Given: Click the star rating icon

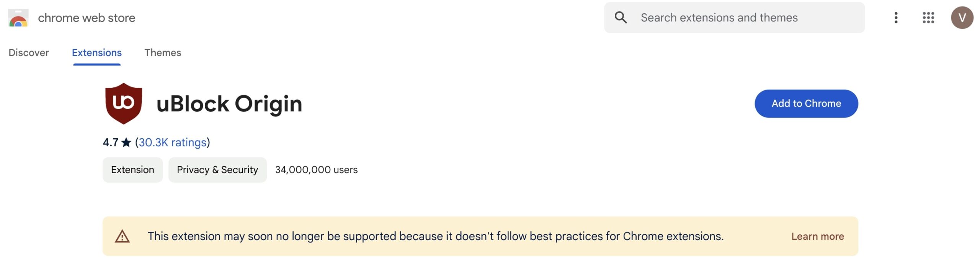Looking at the screenshot, I should (126, 142).
